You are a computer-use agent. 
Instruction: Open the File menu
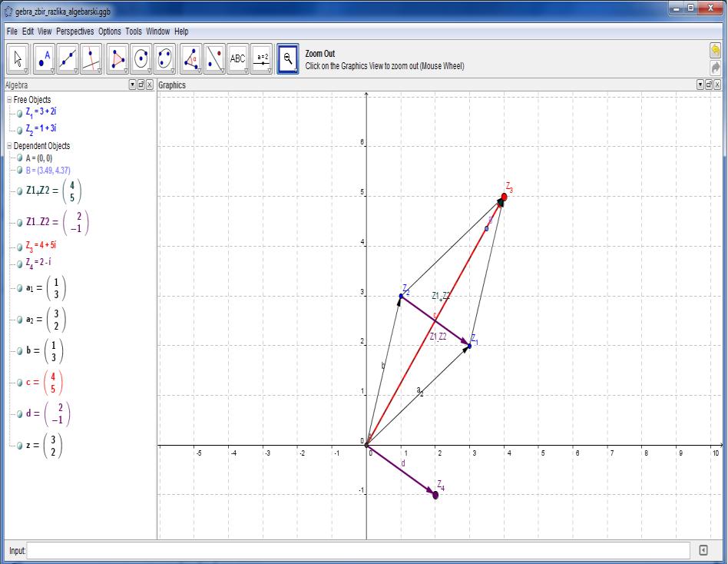12,32
